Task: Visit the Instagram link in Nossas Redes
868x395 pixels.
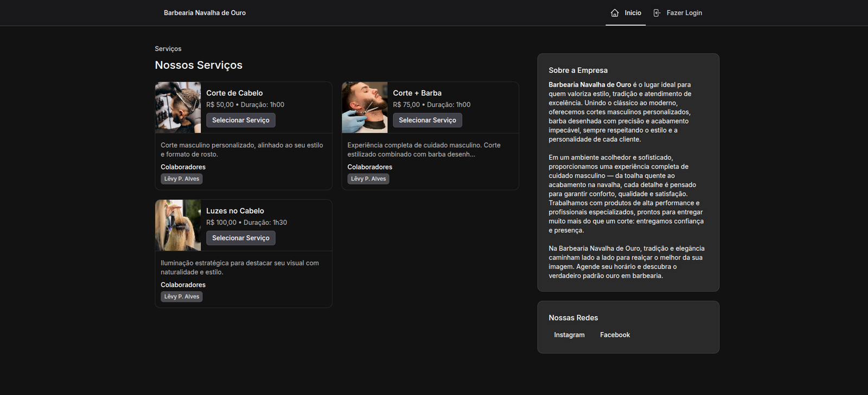Action: click(x=569, y=335)
